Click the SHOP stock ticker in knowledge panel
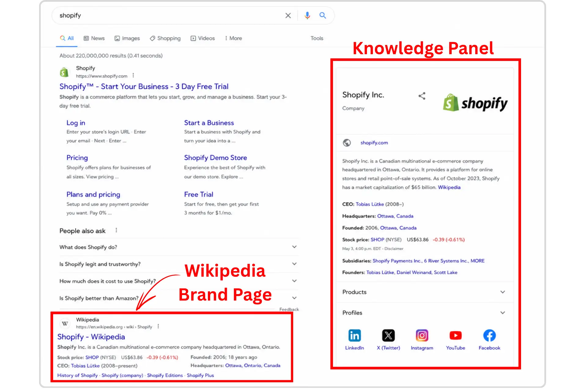 (377, 240)
